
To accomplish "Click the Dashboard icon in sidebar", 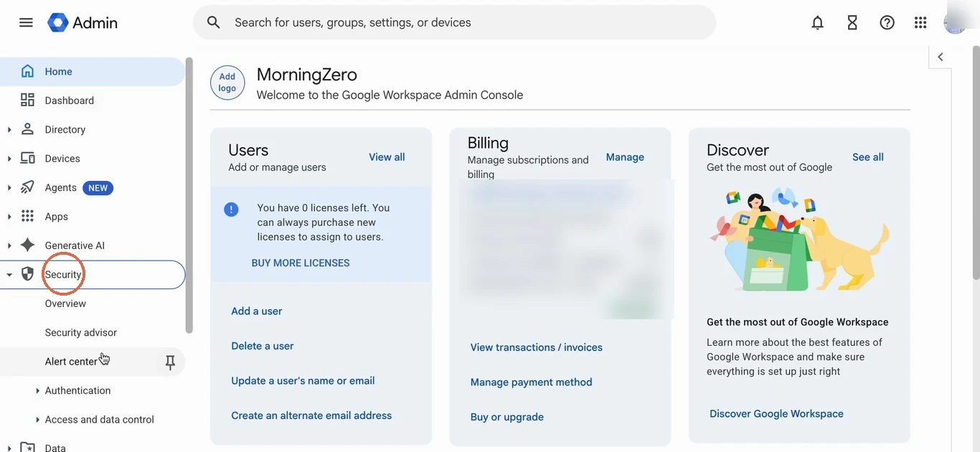I will [x=27, y=100].
